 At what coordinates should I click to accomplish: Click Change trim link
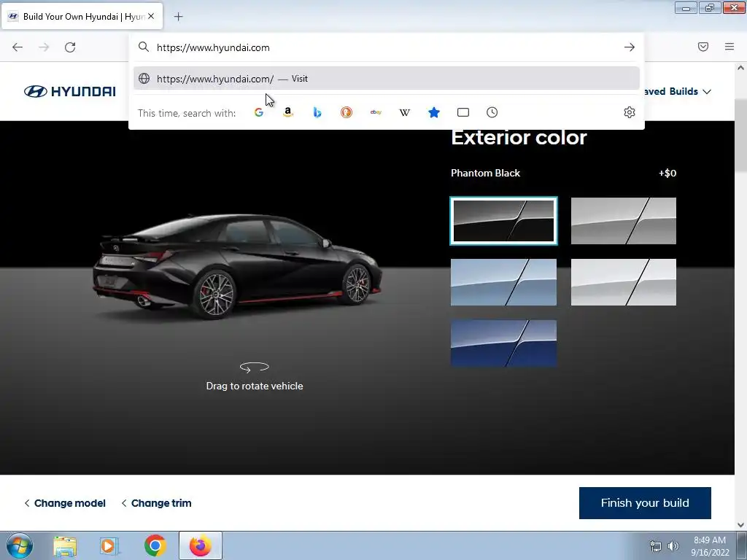click(156, 503)
